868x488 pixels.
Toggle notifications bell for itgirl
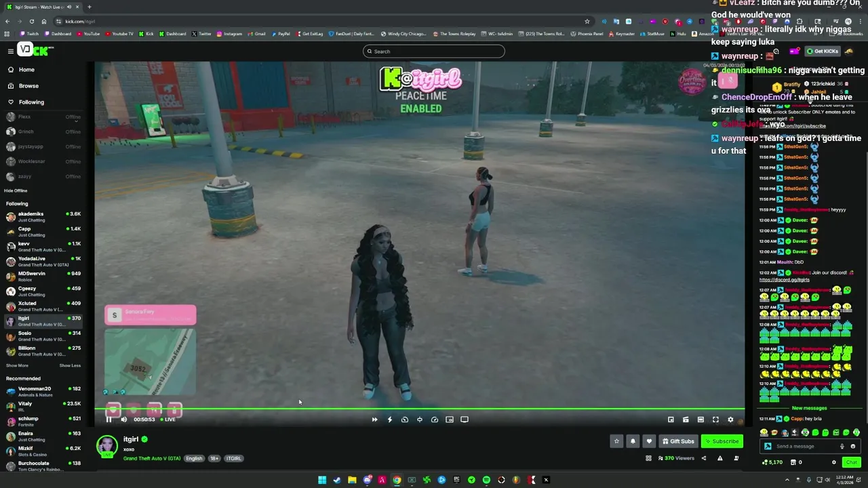tap(633, 441)
